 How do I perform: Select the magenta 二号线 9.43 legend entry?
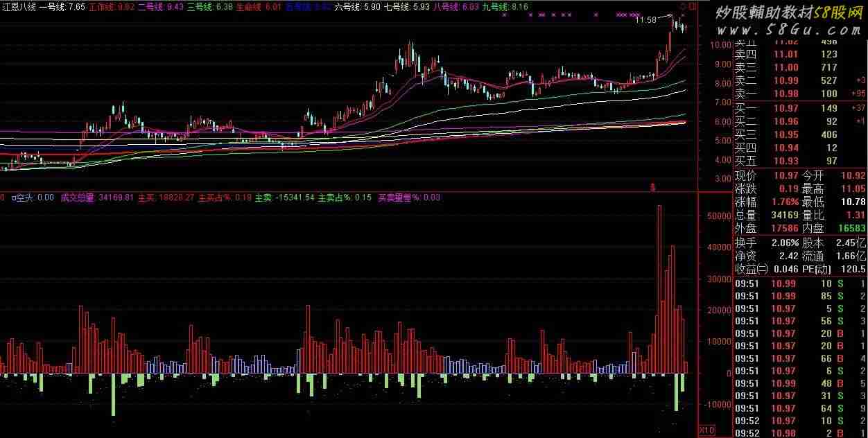[160, 7]
